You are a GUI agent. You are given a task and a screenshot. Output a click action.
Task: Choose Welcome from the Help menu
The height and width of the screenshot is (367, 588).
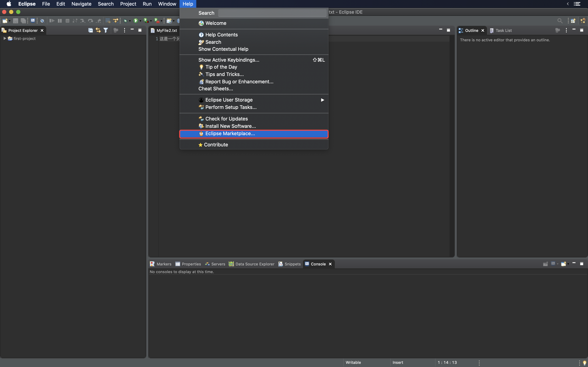pos(254,23)
